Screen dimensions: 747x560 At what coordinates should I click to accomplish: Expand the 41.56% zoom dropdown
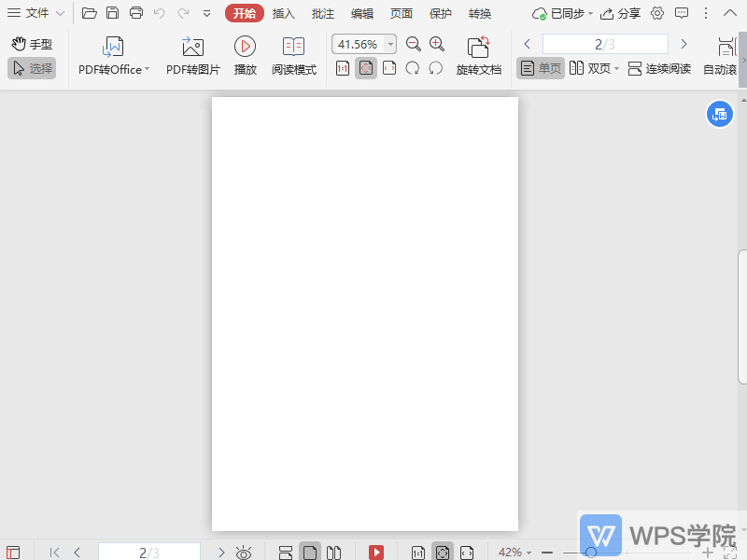390,45
